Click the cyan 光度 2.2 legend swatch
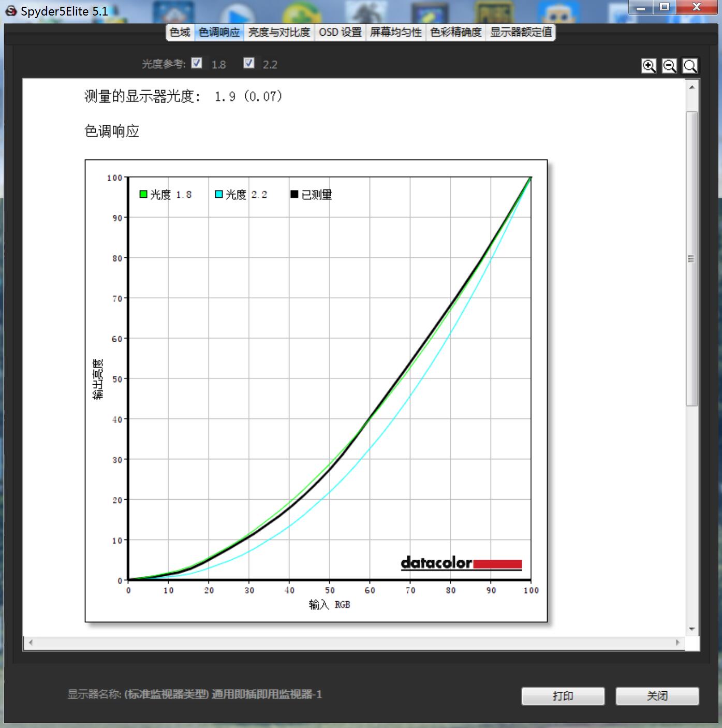The width and height of the screenshot is (722, 728). pyautogui.click(x=219, y=194)
